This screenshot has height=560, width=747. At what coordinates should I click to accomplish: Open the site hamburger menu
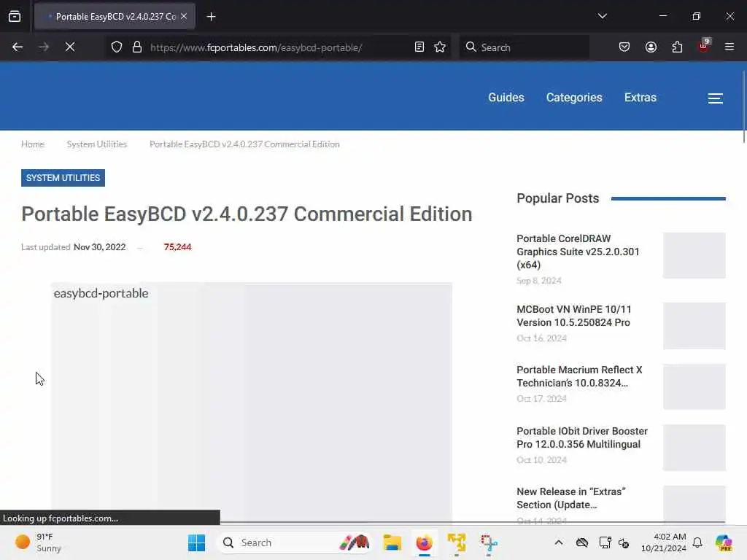715,98
